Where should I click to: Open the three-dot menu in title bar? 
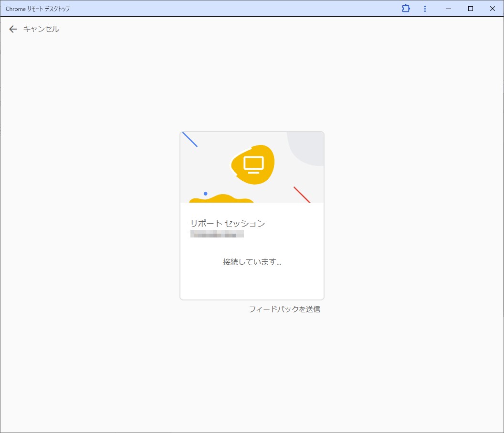pyautogui.click(x=425, y=9)
